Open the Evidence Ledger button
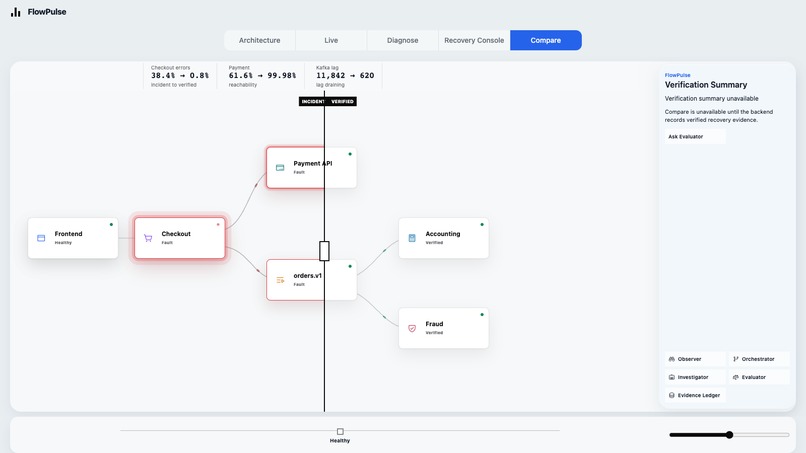This screenshot has height=453, width=806. (x=695, y=395)
